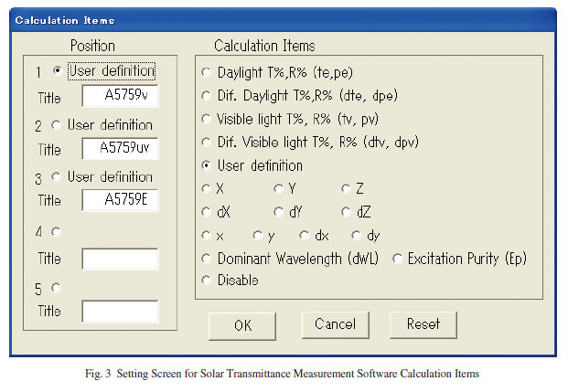Pick Dif. Visible light T%, R% option
568x392 pixels.
pos(206,143)
